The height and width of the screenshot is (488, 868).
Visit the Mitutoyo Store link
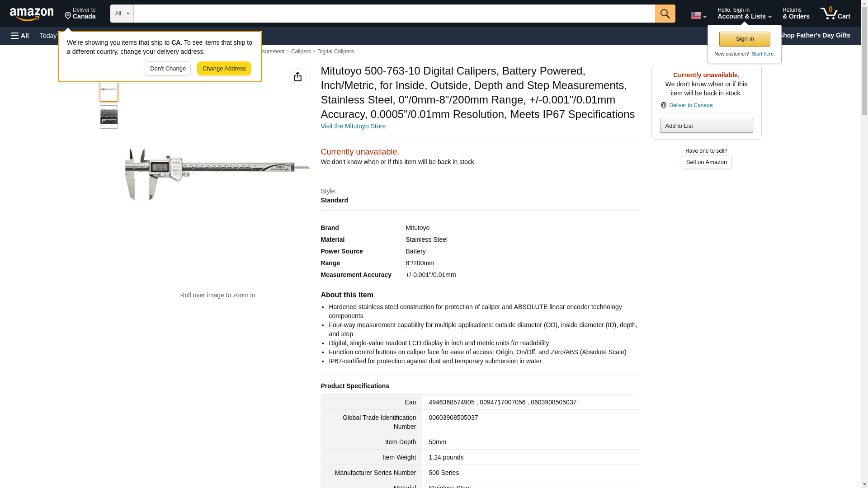pos(353,126)
